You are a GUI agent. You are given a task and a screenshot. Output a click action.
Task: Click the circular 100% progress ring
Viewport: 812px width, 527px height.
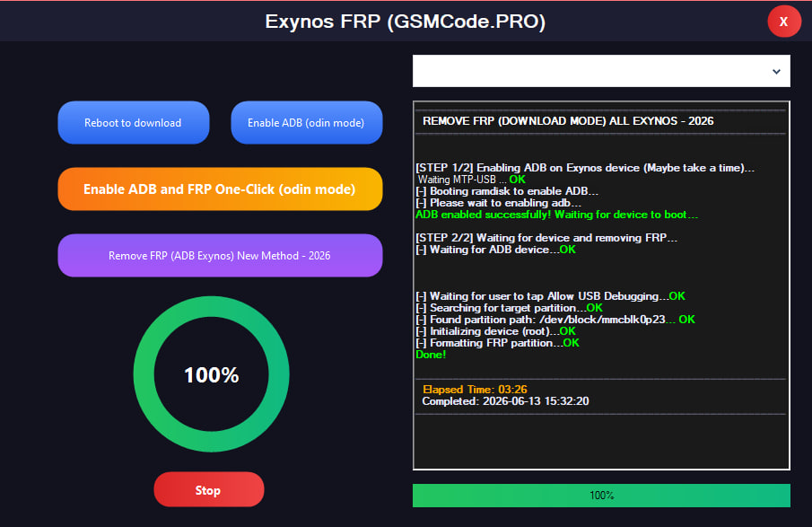point(211,374)
